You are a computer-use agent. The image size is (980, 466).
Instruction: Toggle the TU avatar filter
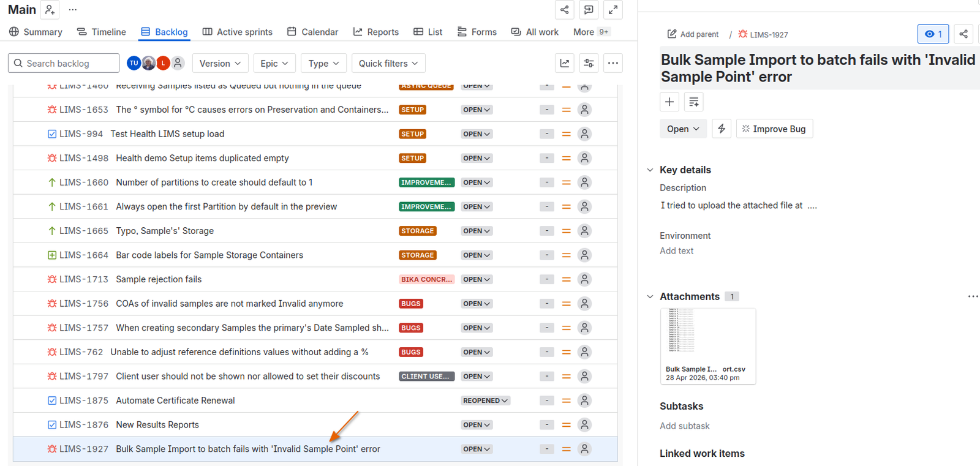pyautogui.click(x=134, y=63)
